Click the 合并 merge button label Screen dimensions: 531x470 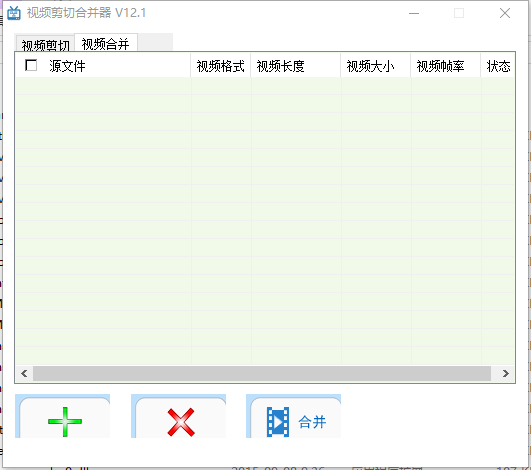click(x=312, y=422)
